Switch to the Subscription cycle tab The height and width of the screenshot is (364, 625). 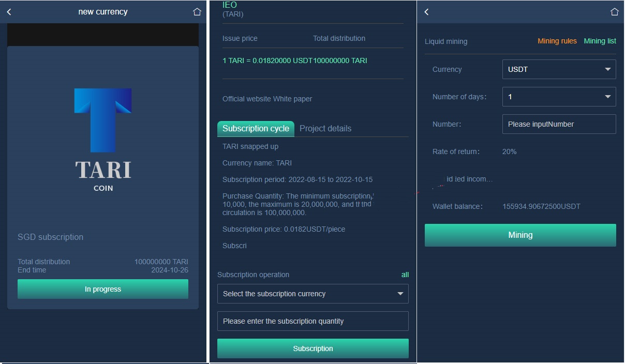click(256, 129)
